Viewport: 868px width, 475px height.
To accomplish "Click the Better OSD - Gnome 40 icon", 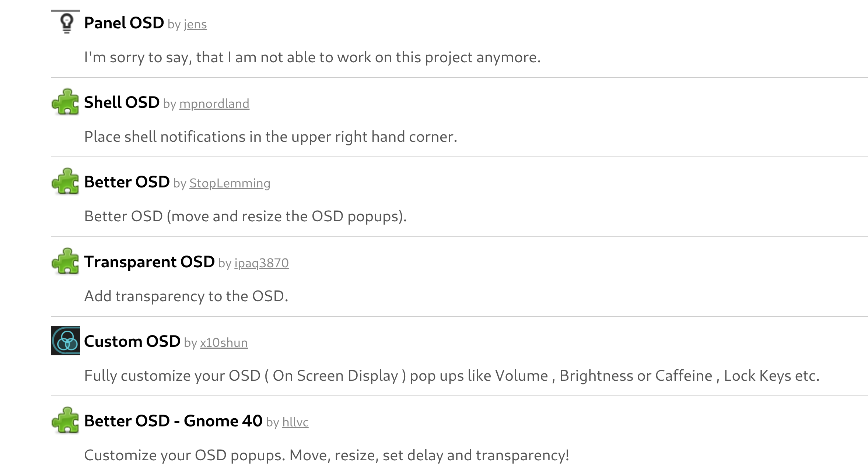I will coord(66,421).
